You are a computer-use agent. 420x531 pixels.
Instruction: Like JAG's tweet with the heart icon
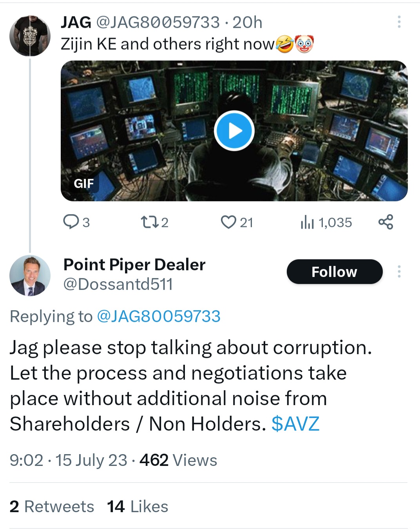click(228, 222)
